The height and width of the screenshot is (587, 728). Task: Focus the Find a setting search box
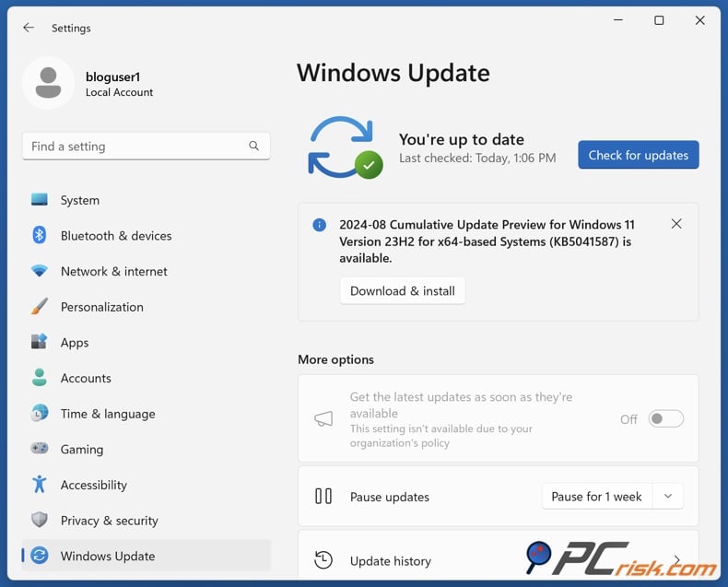(147, 147)
